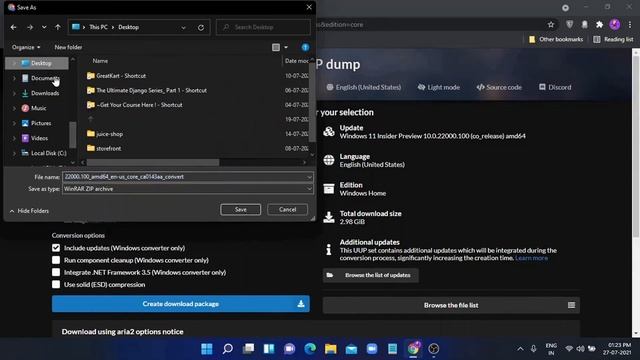Open view options dropdown arrow
This screenshot has height=360, width=640.
pos(286,47)
